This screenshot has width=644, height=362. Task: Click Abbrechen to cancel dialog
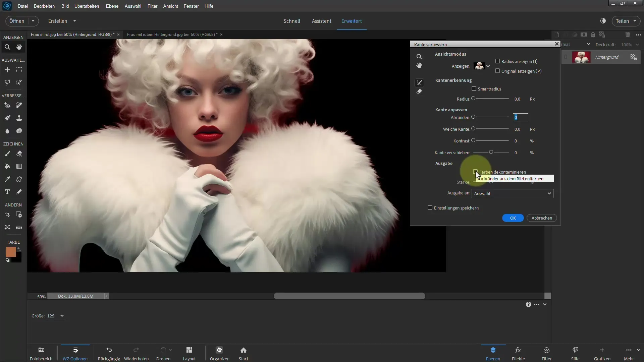click(x=542, y=218)
